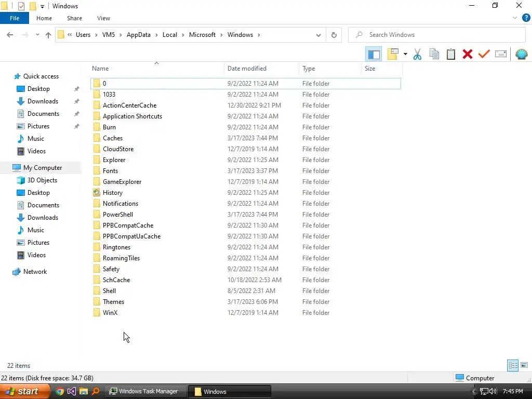
Task: Select the History folder icon
Action: pyautogui.click(x=97, y=193)
